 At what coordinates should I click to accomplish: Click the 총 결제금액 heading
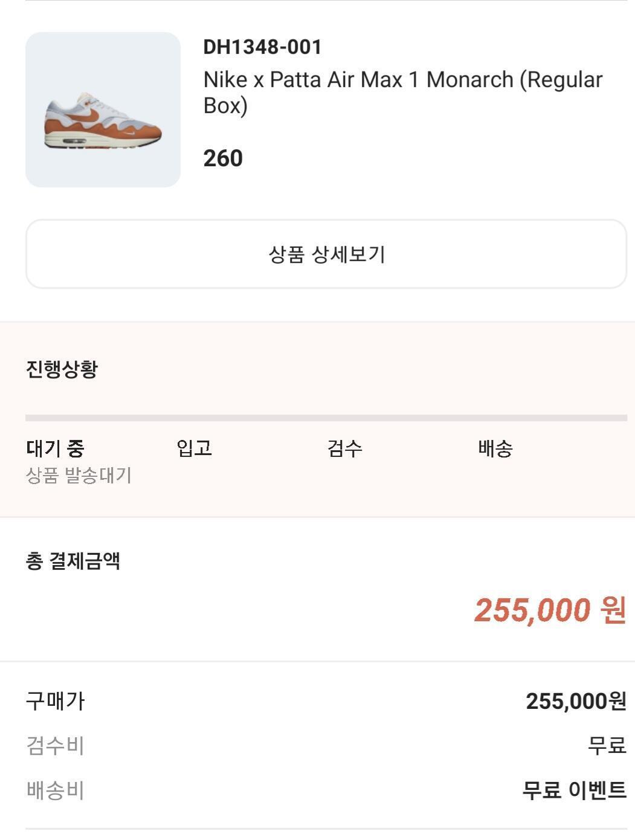(x=73, y=561)
